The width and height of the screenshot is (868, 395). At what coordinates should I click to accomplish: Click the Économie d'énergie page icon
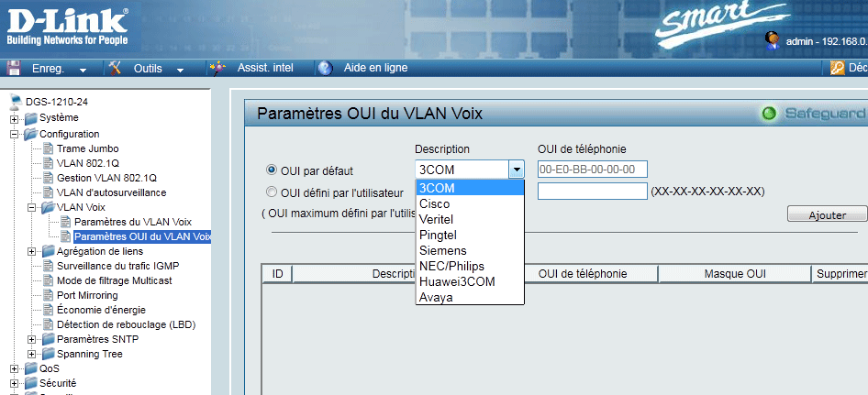[49, 310]
